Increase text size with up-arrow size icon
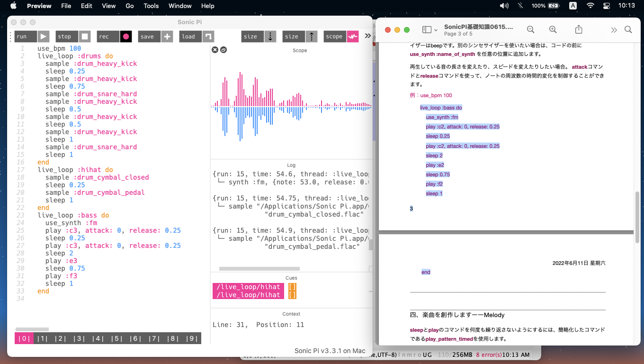 pyautogui.click(x=312, y=36)
